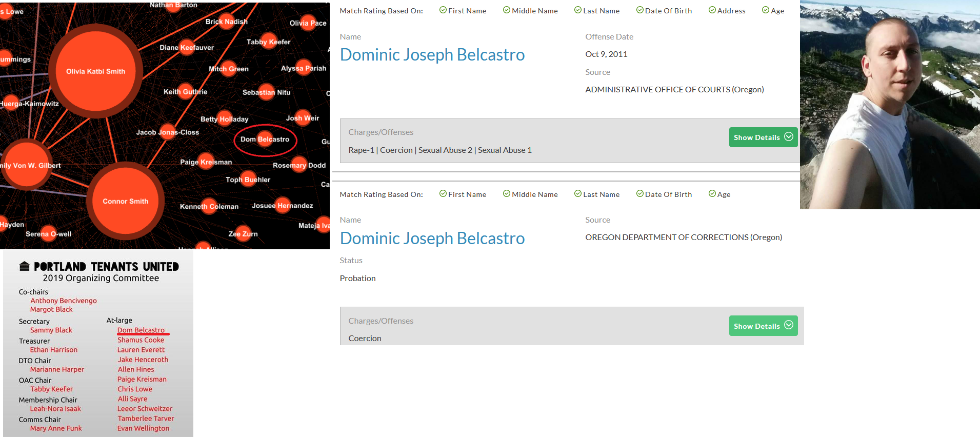980x437 pixels.
Task: Open the mountain selfie photo
Action: coord(889,105)
